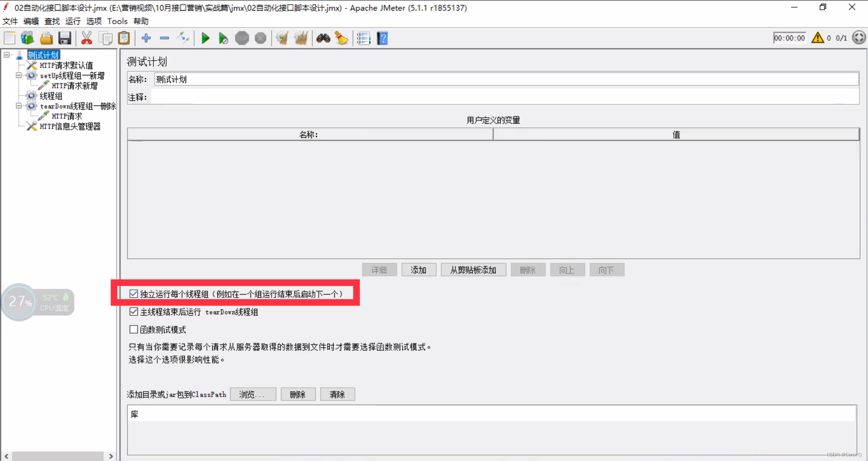Click the 值 column header
868x461 pixels.
coord(676,134)
